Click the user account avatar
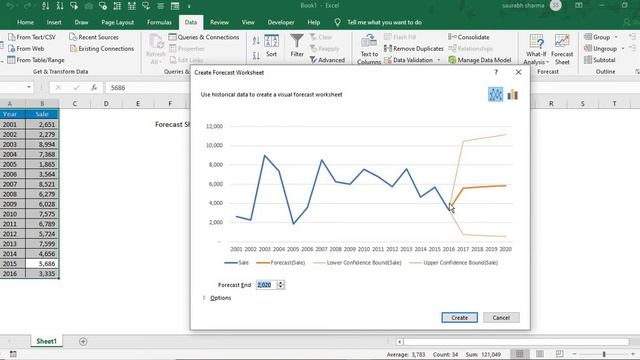 (x=555, y=5)
